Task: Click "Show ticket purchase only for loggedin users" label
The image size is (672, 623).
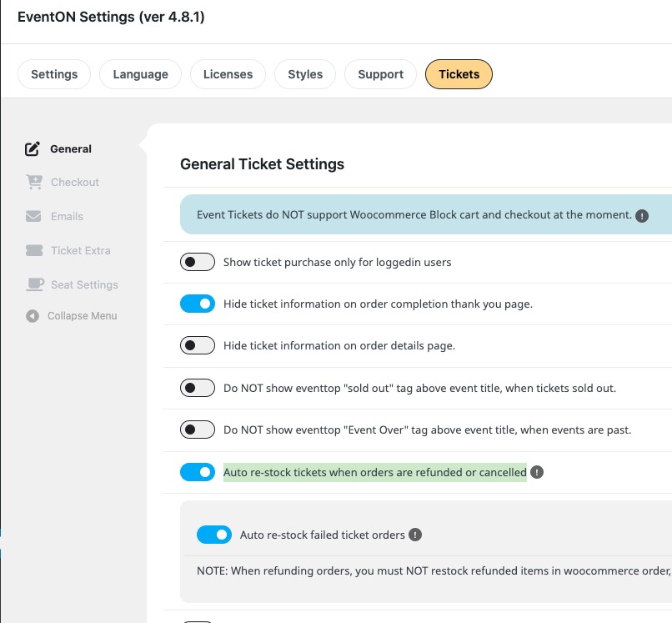Action: (338, 263)
